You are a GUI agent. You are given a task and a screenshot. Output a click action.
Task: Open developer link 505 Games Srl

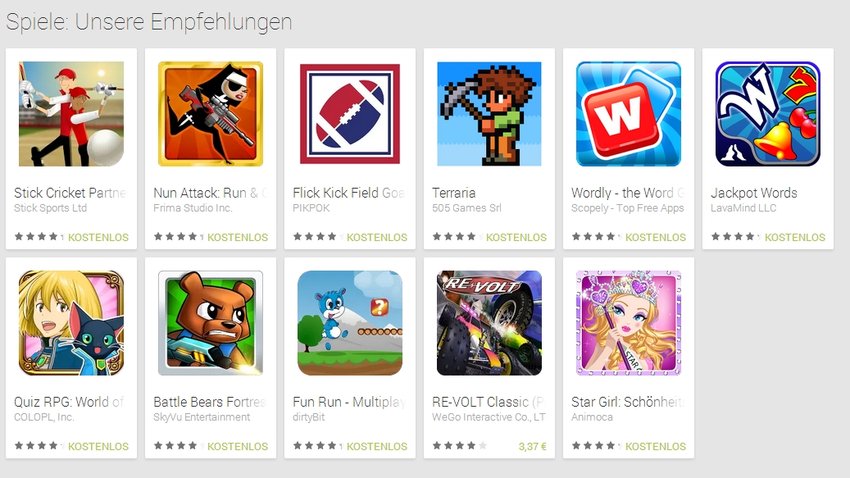[467, 208]
